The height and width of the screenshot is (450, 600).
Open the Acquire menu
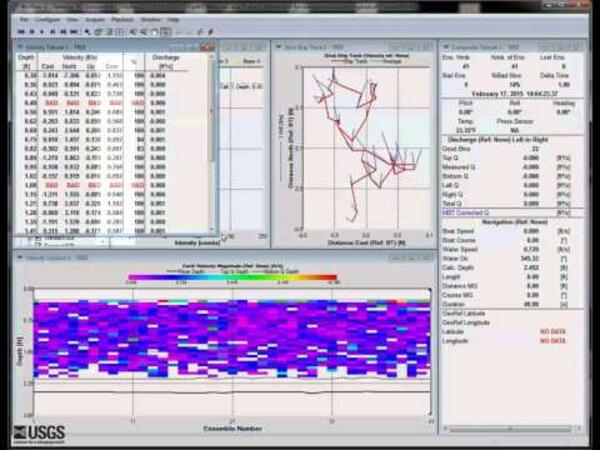pos(97,20)
